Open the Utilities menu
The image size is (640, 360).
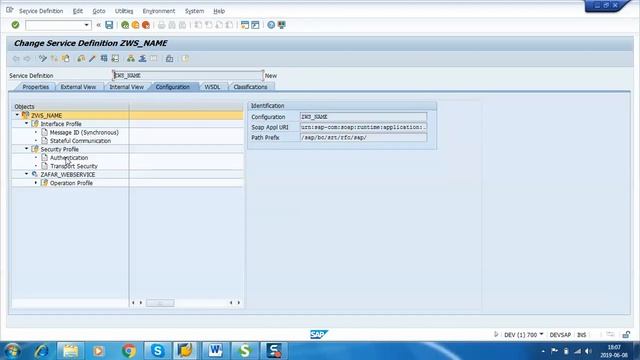(x=124, y=11)
